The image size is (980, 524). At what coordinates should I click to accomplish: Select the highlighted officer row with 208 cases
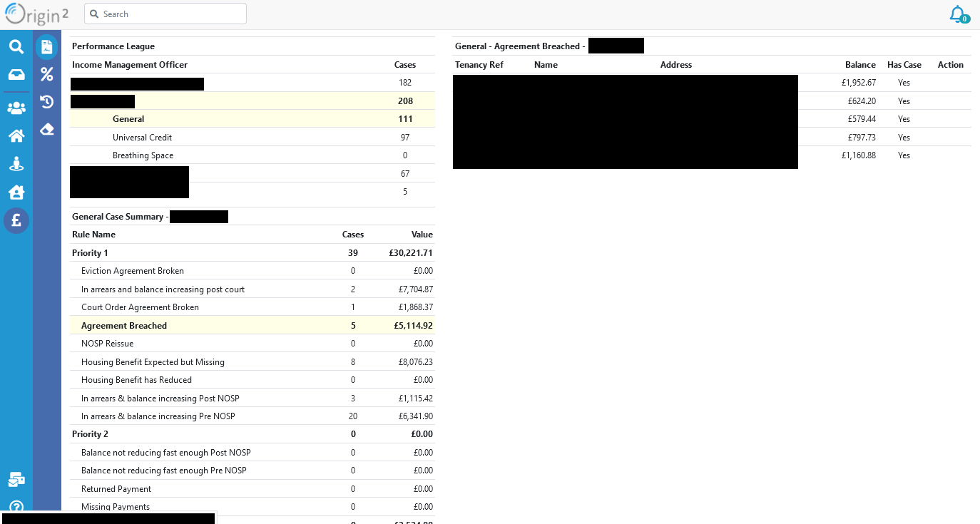[252, 101]
